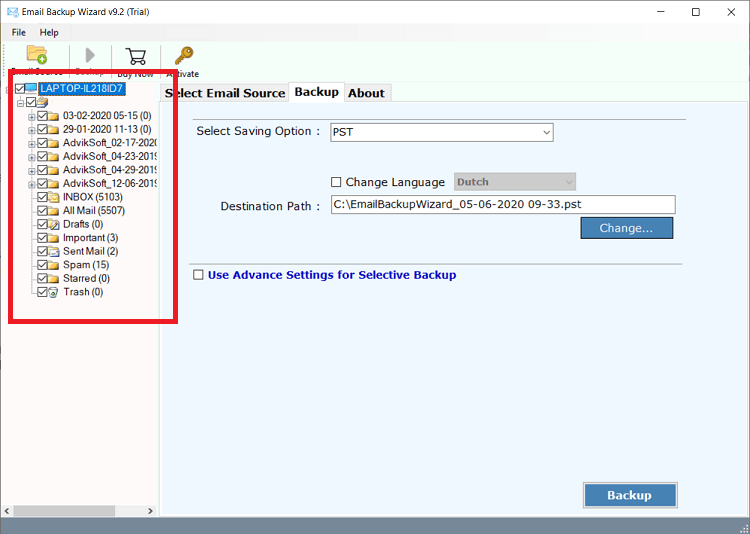
Task: Click the Trash (0) folder icon
Action: [54, 292]
